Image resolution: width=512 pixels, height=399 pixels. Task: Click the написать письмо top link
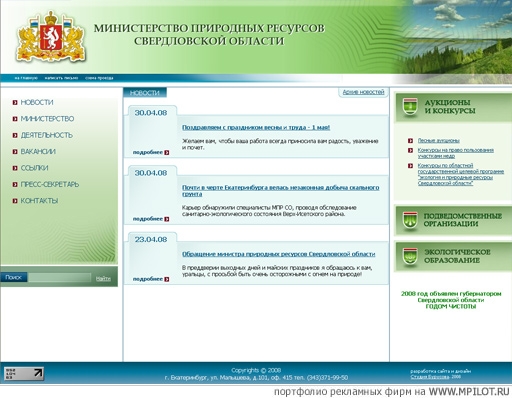point(61,78)
